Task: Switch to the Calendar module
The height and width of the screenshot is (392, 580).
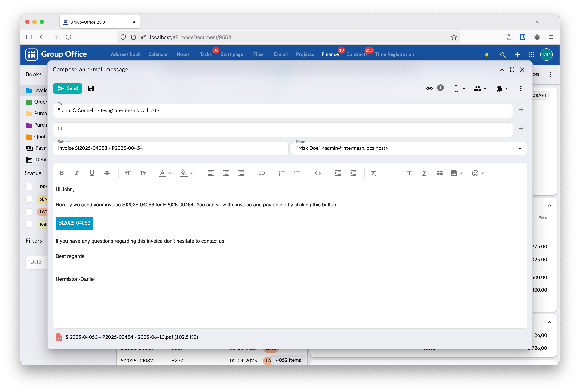Action: click(x=158, y=54)
